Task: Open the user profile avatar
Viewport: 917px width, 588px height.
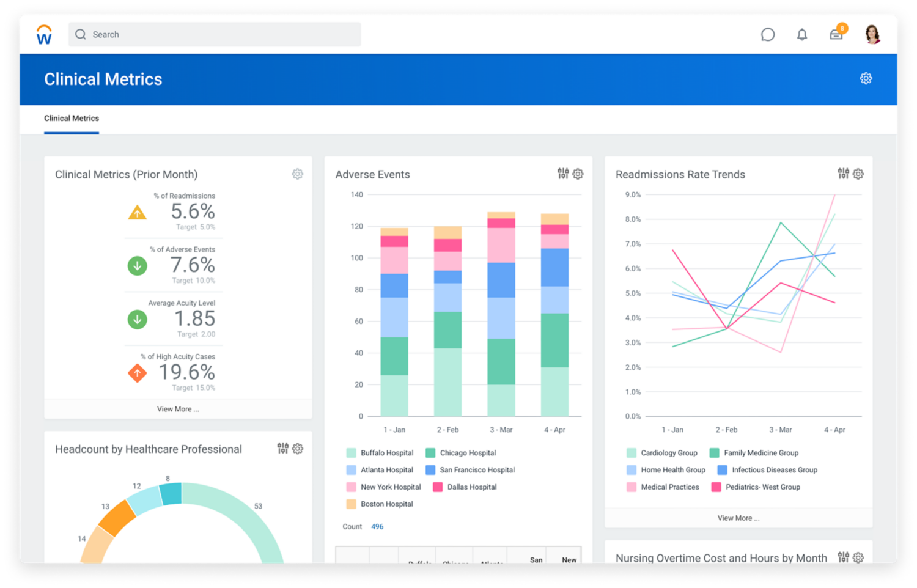Action: (x=872, y=34)
